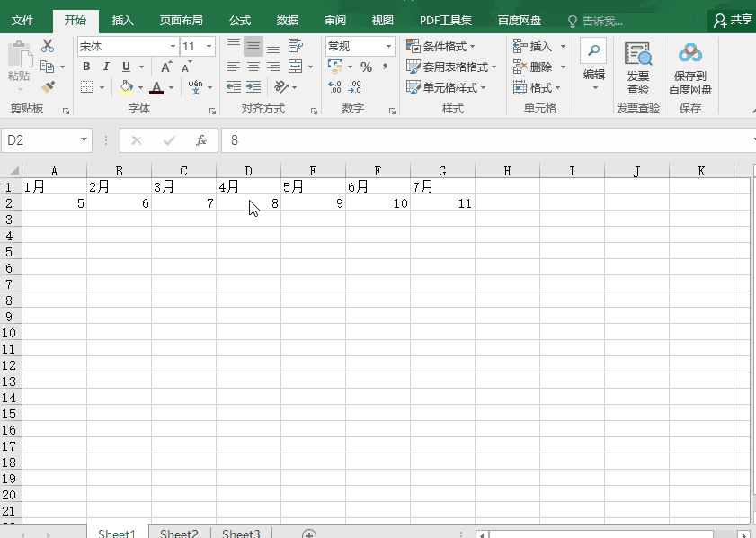Click the fx insert function icon
Viewport: 756px width, 538px height.
(201, 140)
